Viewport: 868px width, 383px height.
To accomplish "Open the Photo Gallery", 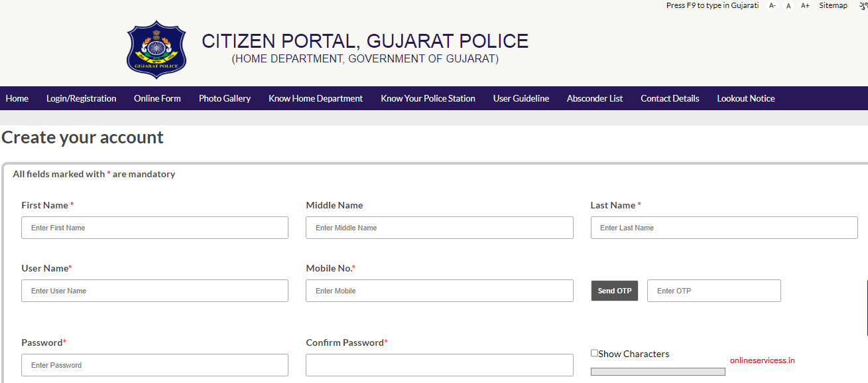I will 224,98.
